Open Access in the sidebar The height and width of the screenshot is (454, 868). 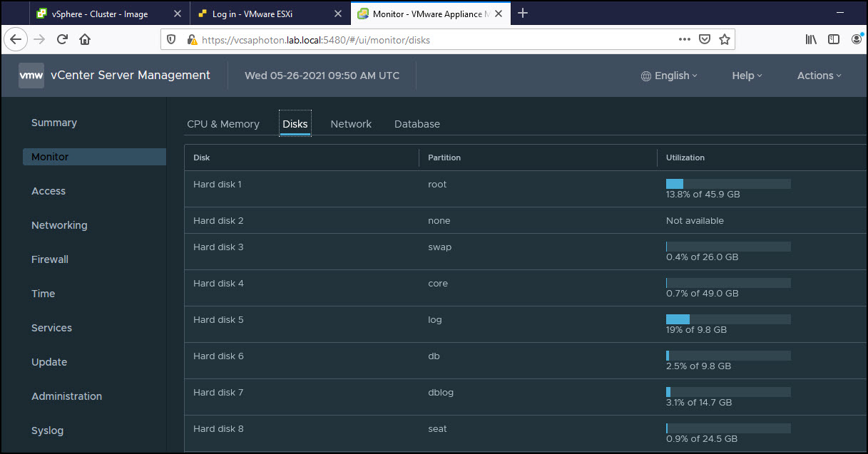(48, 191)
